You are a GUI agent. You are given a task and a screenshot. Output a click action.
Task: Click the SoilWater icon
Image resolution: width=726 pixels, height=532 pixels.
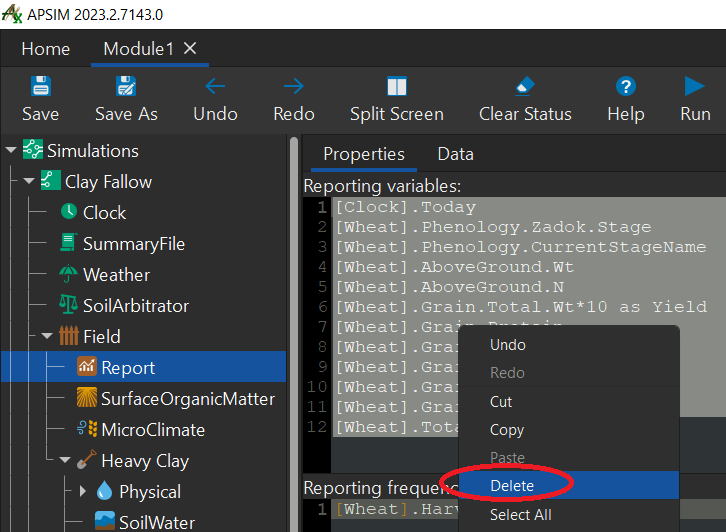pos(105,521)
